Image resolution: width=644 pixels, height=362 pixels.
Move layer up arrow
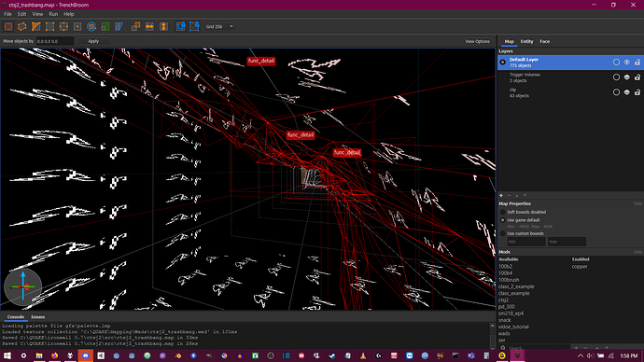point(517,195)
